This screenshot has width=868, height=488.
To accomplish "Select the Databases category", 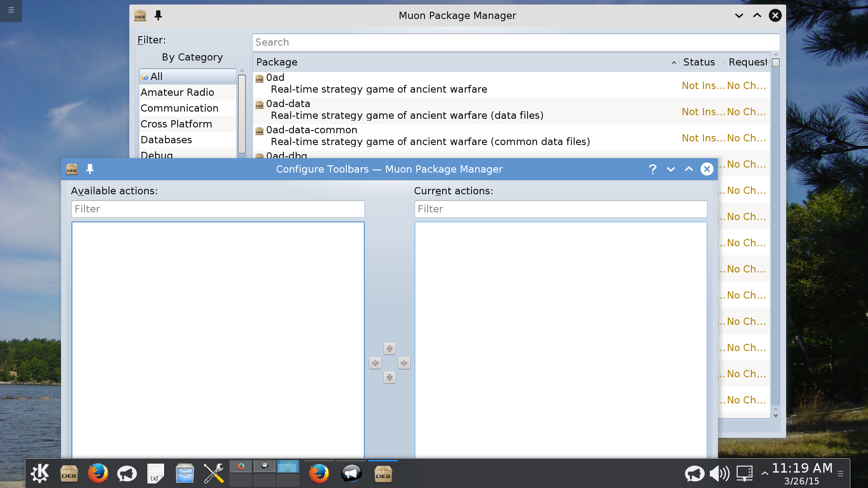I will pyautogui.click(x=188, y=140).
